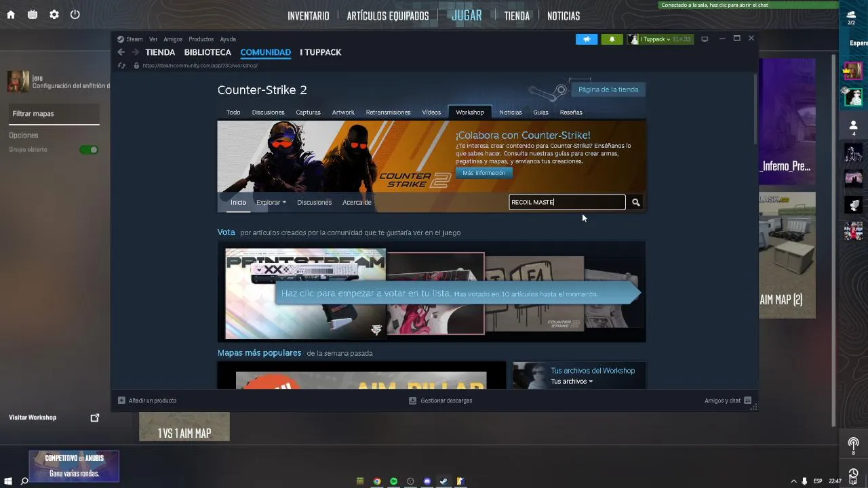Click Steam back navigation arrow
This screenshot has height=488, width=868.
pyautogui.click(x=121, y=52)
